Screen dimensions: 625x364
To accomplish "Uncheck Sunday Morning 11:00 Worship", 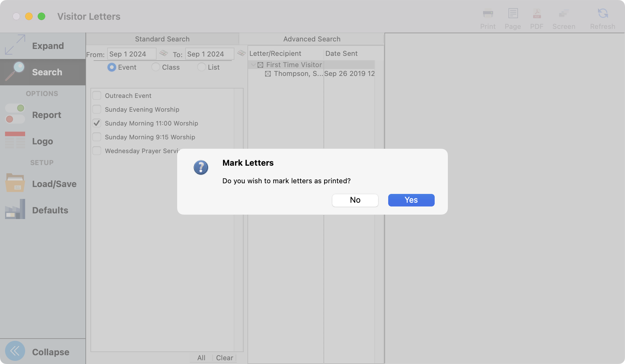I will click(x=97, y=123).
